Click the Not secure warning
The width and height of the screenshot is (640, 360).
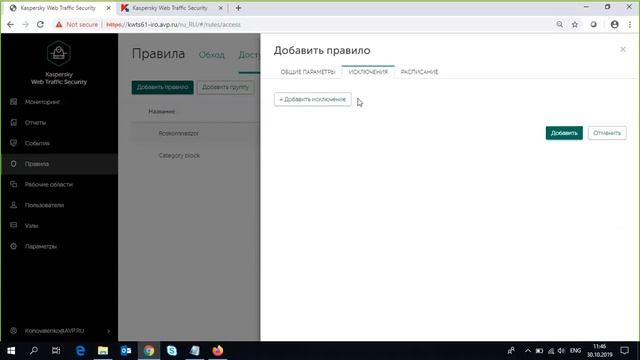click(77, 24)
